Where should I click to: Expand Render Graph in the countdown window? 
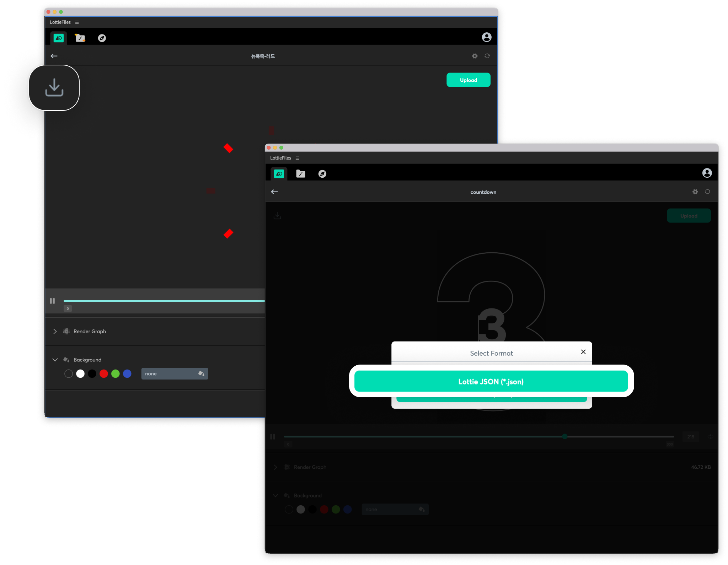coord(275,467)
